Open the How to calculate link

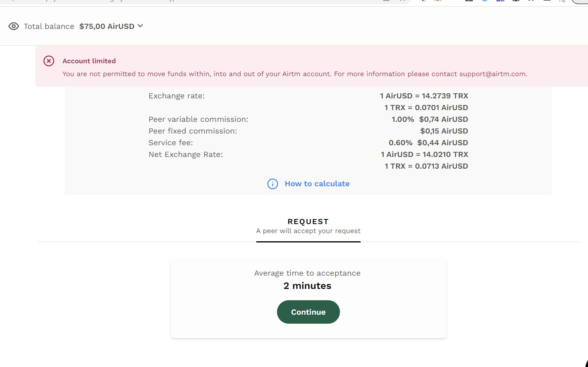click(317, 184)
